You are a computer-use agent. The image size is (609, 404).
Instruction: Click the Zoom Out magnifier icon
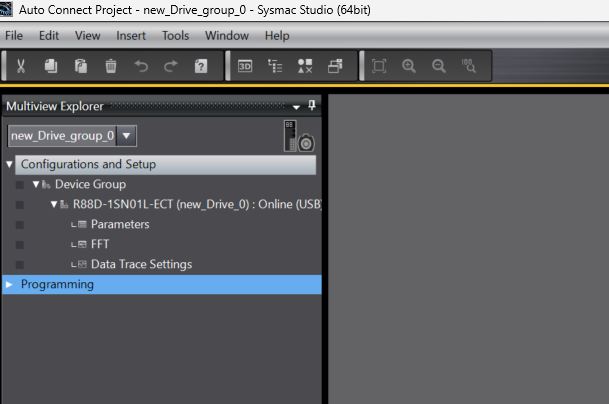point(439,66)
